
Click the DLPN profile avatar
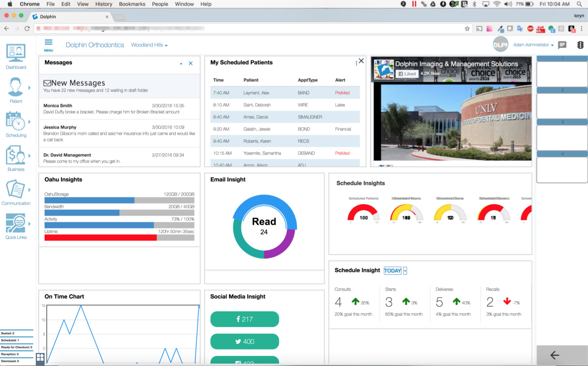500,45
